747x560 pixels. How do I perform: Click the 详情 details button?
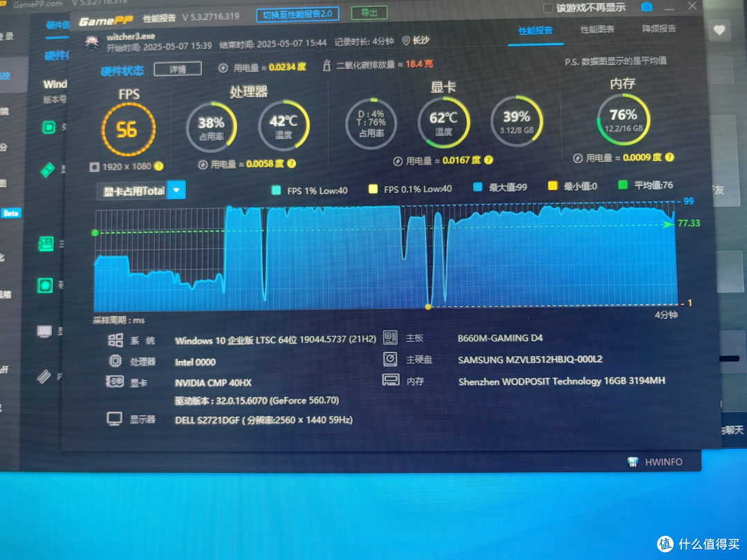click(178, 69)
